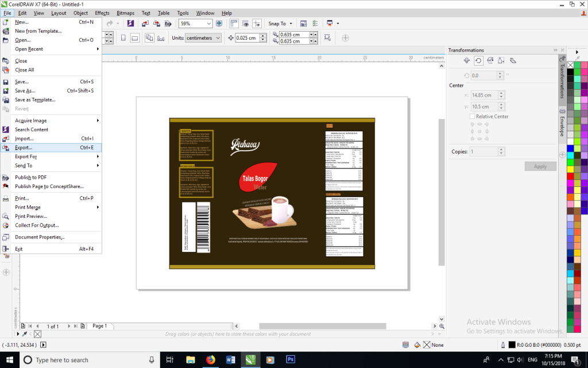Pick the yellow swatch in the color palette
Viewport: 588px width, 368px height.
(570, 170)
